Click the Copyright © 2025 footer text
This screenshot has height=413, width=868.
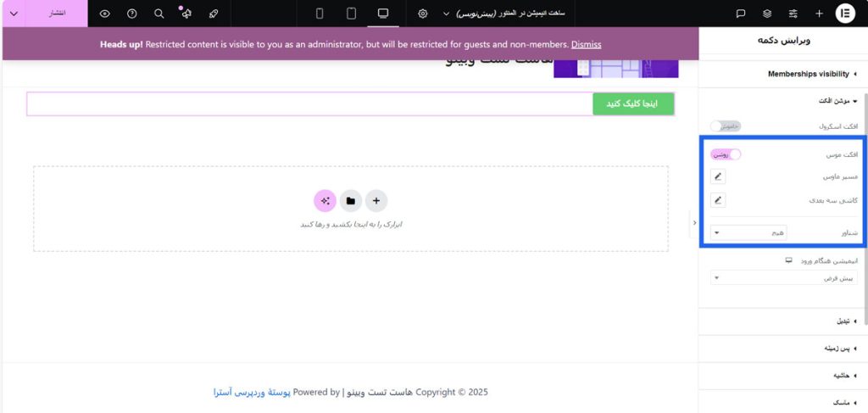pos(452,392)
